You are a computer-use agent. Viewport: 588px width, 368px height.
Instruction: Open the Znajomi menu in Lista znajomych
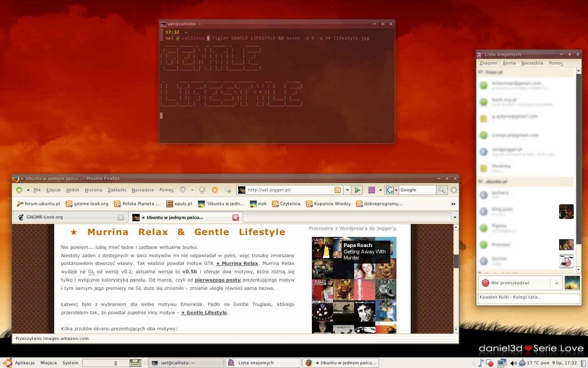point(488,63)
